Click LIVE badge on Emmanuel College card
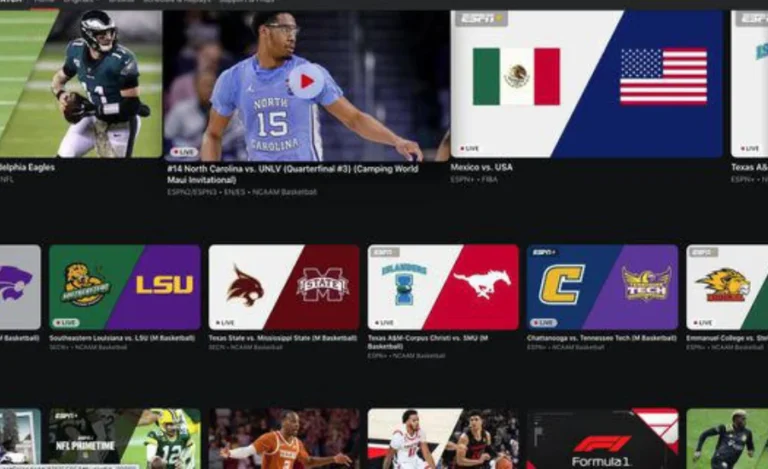This screenshot has width=768, height=469. [x=702, y=323]
